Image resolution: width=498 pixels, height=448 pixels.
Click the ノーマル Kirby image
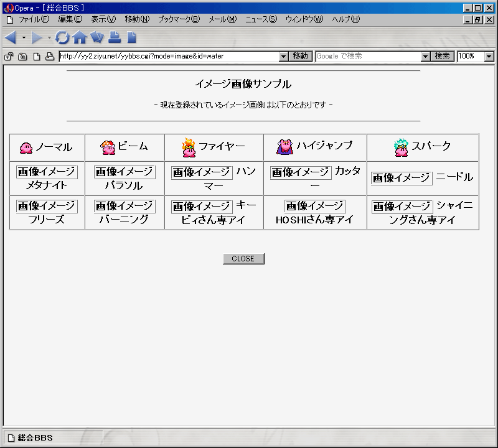[x=26, y=147]
